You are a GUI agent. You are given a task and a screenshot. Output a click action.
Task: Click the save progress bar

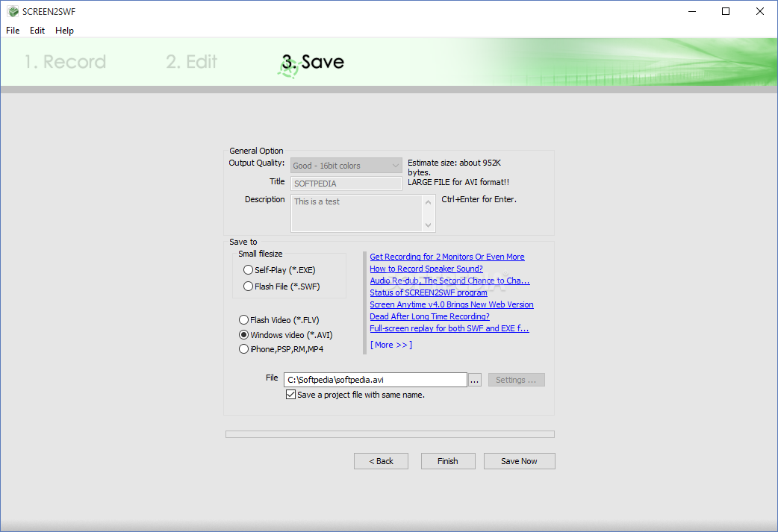click(390, 434)
